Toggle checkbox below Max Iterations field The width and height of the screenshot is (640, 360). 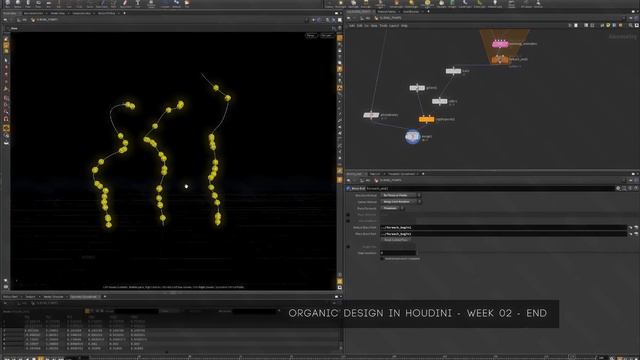click(x=382, y=258)
